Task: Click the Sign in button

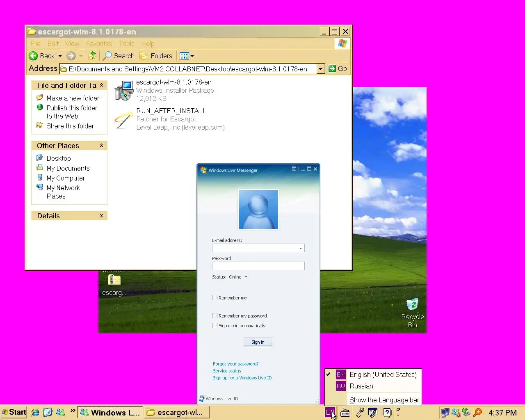Action: 258,342
